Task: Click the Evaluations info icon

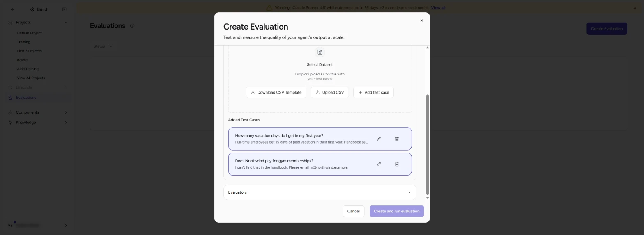Action: (x=132, y=26)
